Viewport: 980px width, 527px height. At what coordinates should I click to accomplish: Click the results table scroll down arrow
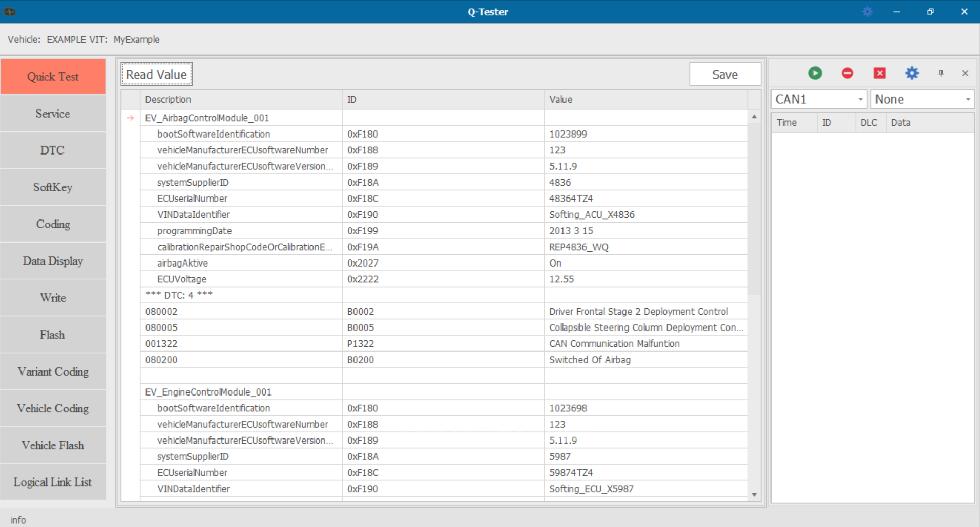point(754,494)
